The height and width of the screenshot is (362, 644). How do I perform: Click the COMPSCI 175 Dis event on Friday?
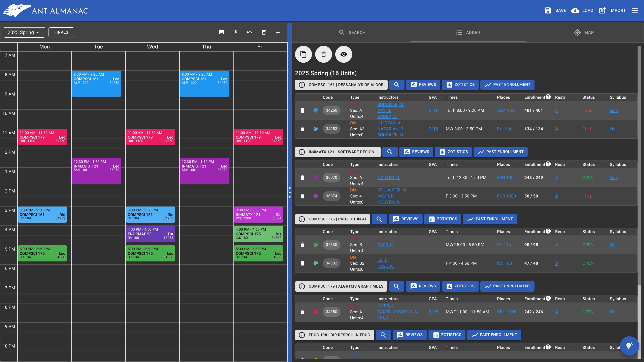pos(258,234)
